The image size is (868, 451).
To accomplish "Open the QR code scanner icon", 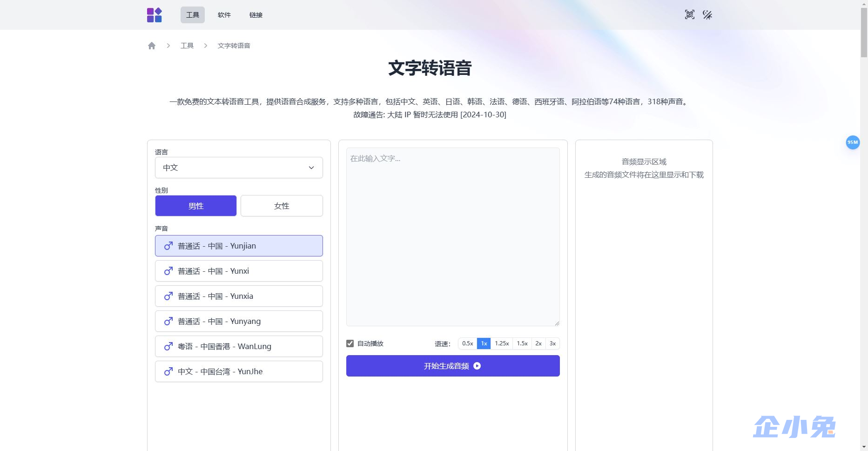I will coord(690,15).
